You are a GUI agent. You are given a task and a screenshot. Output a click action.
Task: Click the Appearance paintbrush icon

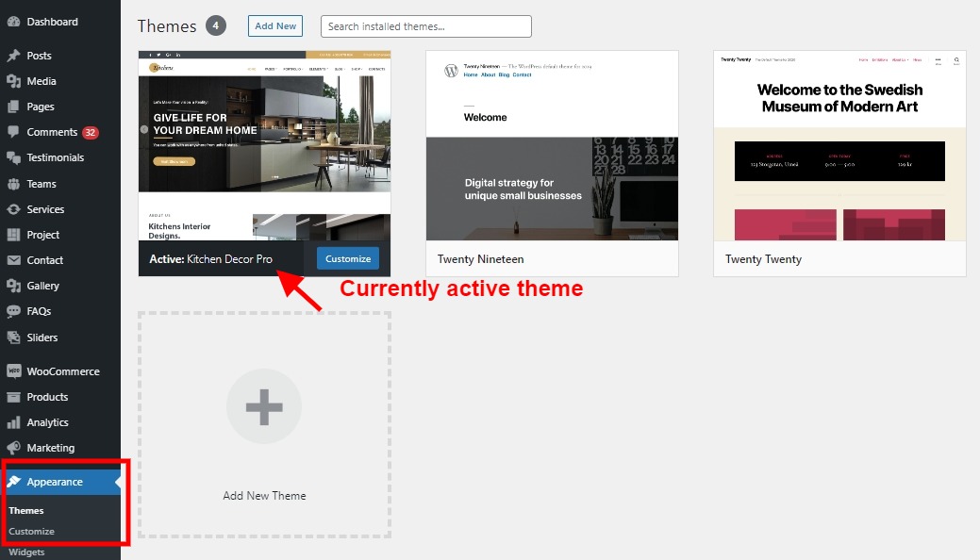[x=13, y=482]
